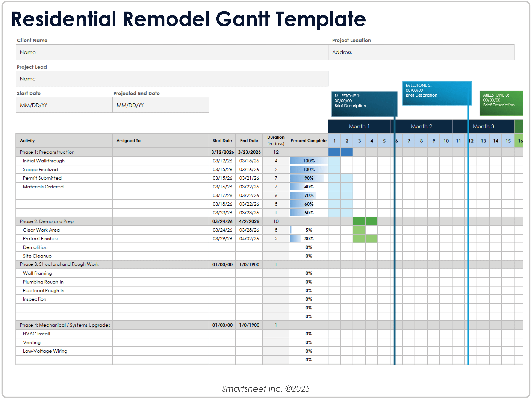Click the Smartsheet Inc. ©2025 footer text
The height and width of the screenshot is (399, 532).
point(266,389)
